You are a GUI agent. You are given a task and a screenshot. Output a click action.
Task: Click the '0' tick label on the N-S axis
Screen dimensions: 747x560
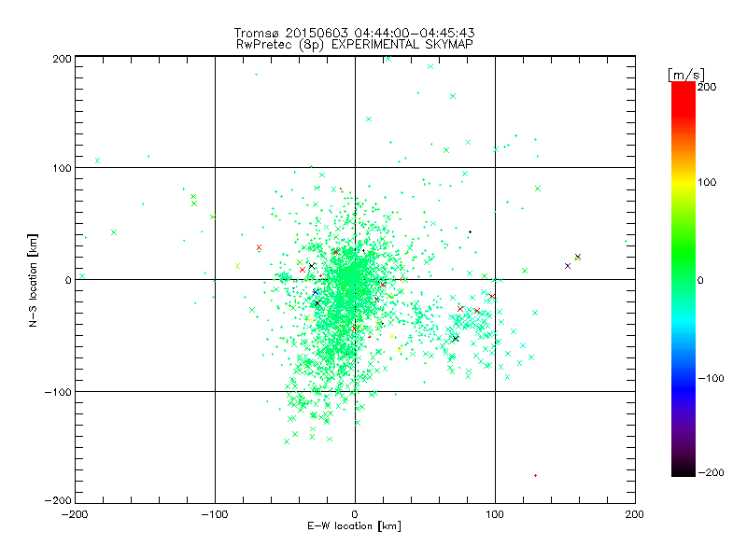[x=68, y=280]
